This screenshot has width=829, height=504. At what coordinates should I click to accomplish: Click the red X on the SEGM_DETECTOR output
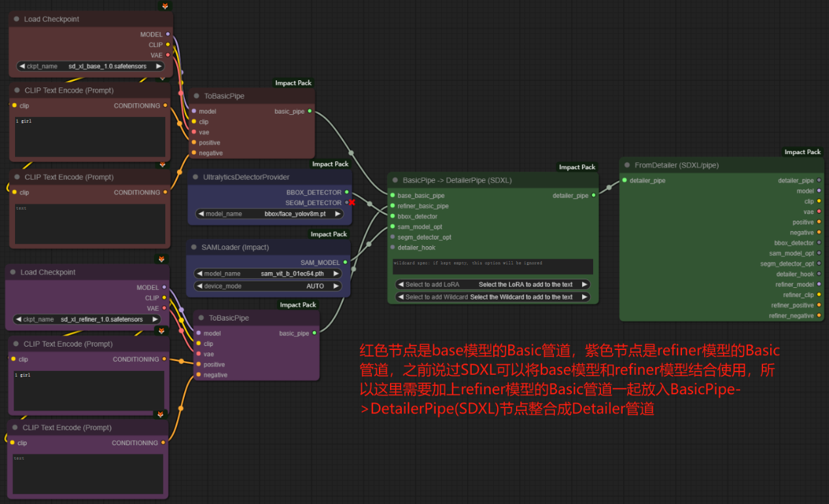352,202
